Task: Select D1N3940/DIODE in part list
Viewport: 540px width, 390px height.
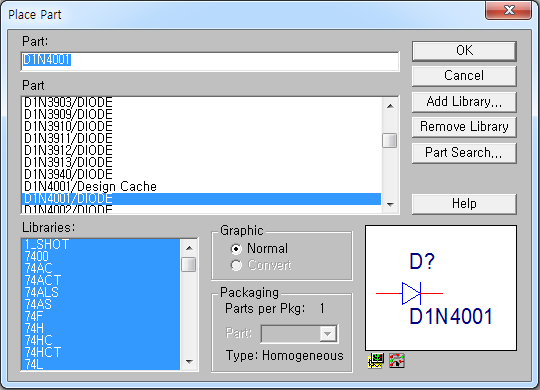Action: [202, 174]
